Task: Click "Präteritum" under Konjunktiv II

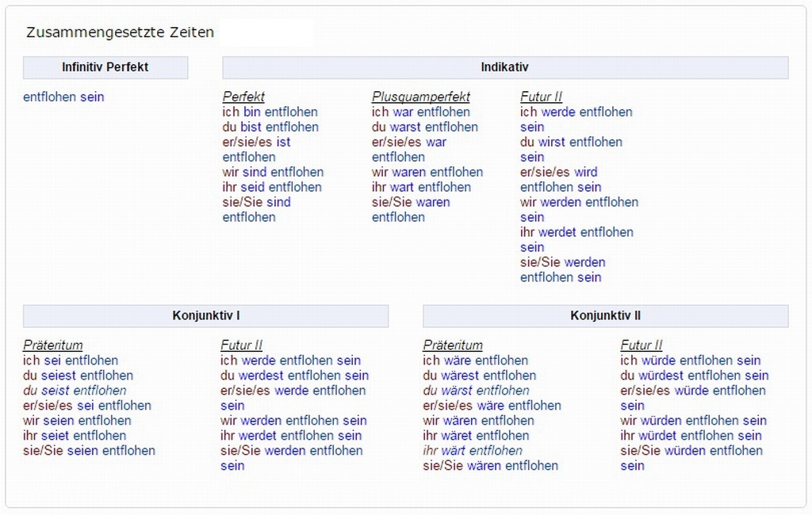Action: click(452, 345)
